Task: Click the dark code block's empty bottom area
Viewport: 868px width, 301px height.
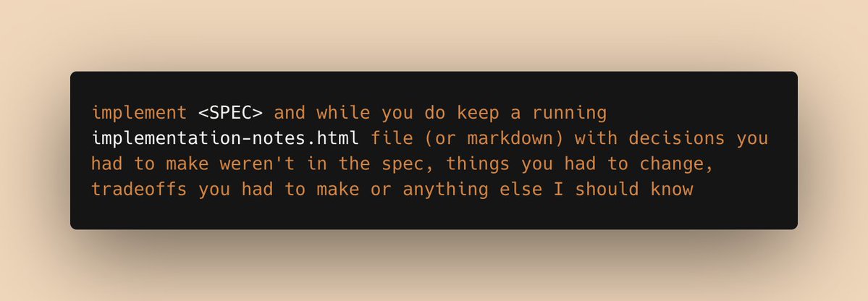Action: [x=434, y=215]
